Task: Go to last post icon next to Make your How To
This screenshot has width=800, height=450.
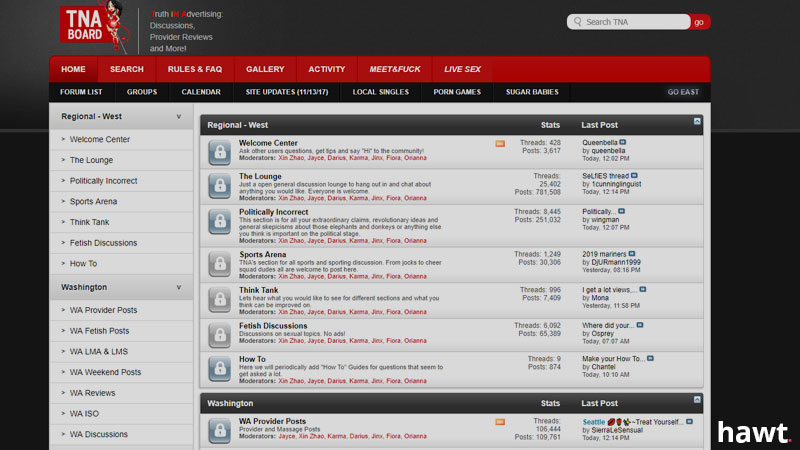Action: click(x=651, y=359)
